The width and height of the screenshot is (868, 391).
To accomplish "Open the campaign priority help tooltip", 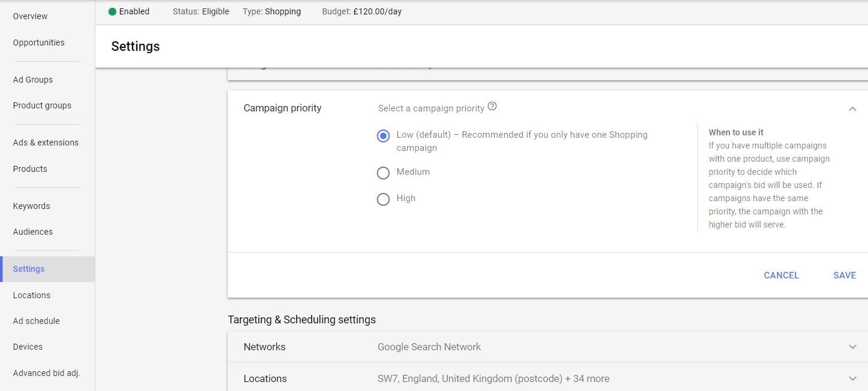I will click(x=492, y=106).
